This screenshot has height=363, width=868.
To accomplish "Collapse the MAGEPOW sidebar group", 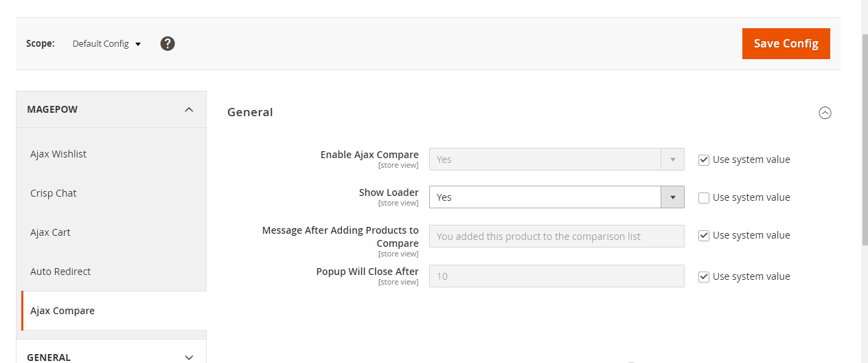I will point(189,109).
